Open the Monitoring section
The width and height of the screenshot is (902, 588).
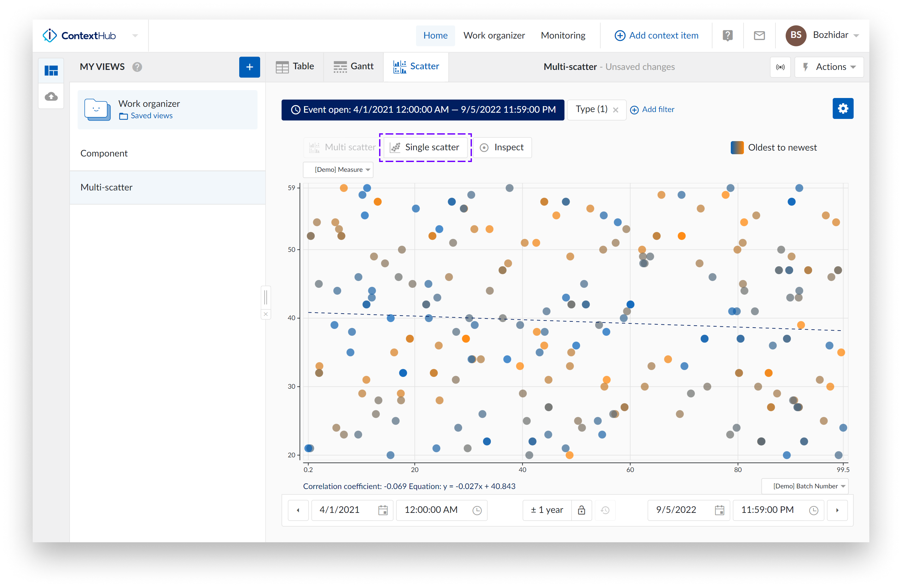(x=563, y=35)
